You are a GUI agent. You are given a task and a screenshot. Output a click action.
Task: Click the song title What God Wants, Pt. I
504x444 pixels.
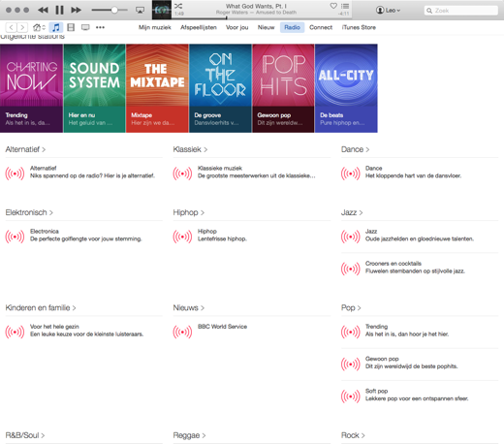tap(256, 6)
